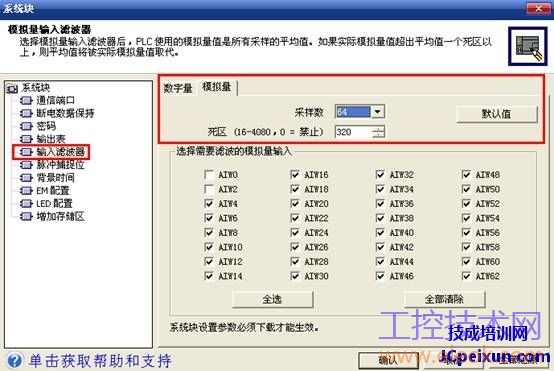Select 通信端口 in the tree
This screenshot has height=371, width=554.
pyautogui.click(x=55, y=100)
